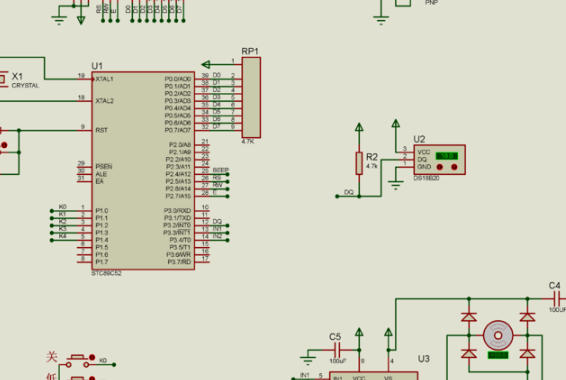This screenshot has width=566, height=380.
Task: Click the RP1 resistor pack component
Action: 251,97
